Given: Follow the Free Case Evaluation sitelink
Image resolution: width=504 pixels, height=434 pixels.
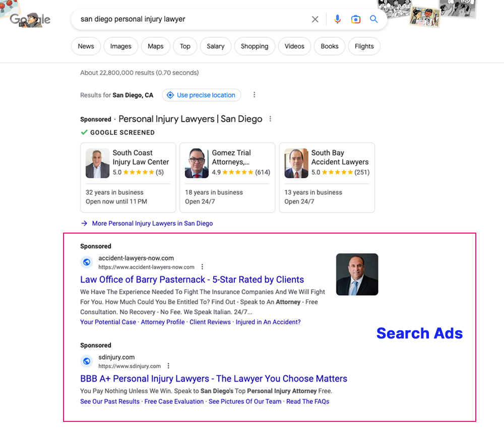Looking at the screenshot, I should tap(174, 401).
